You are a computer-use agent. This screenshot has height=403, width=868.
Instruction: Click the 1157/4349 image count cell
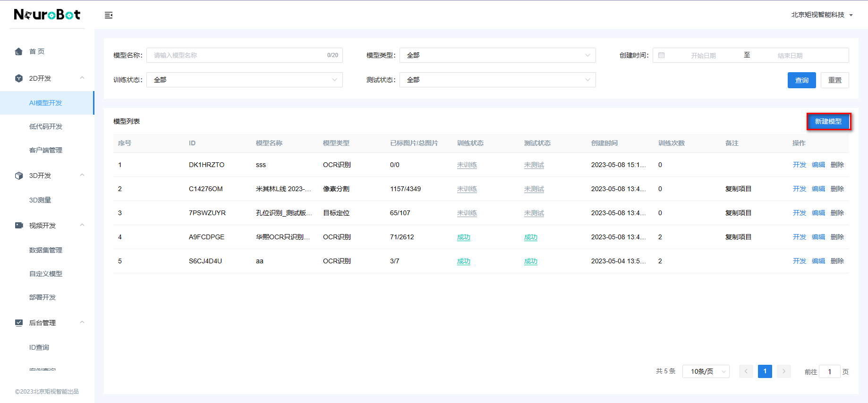click(405, 189)
